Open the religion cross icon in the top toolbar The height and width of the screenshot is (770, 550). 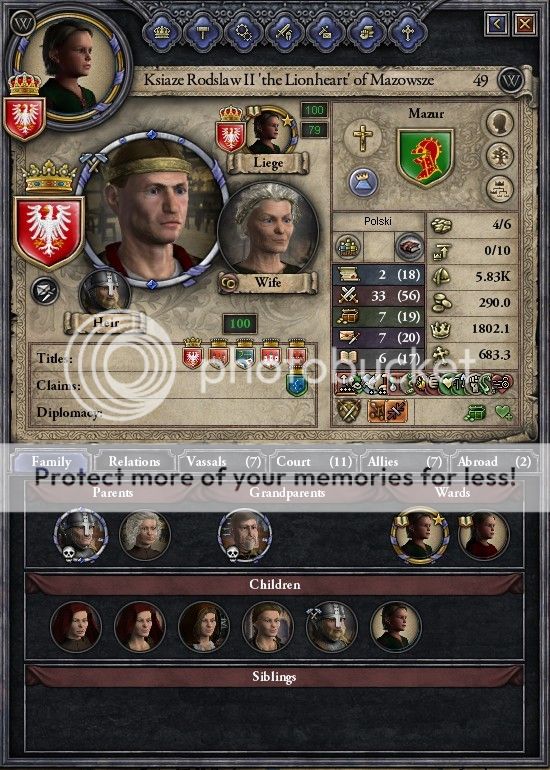(407, 33)
